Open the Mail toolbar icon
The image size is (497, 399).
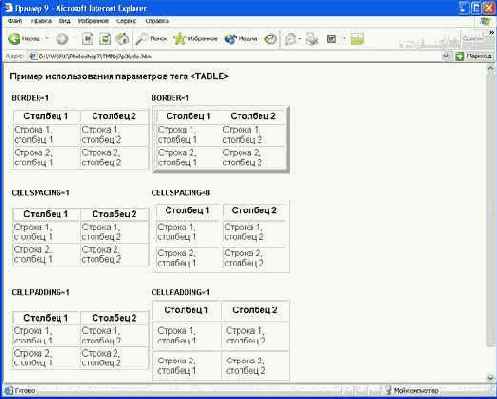pyautogui.click(x=290, y=39)
